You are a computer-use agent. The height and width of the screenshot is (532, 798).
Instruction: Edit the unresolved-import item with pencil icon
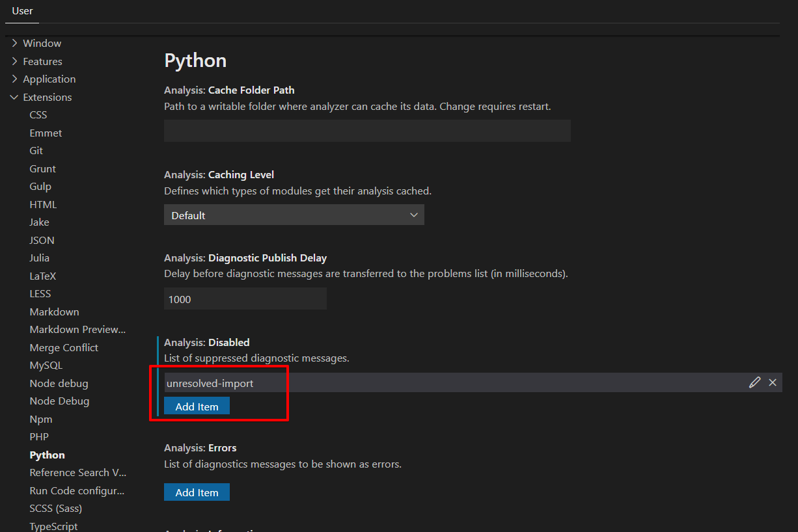pos(754,382)
